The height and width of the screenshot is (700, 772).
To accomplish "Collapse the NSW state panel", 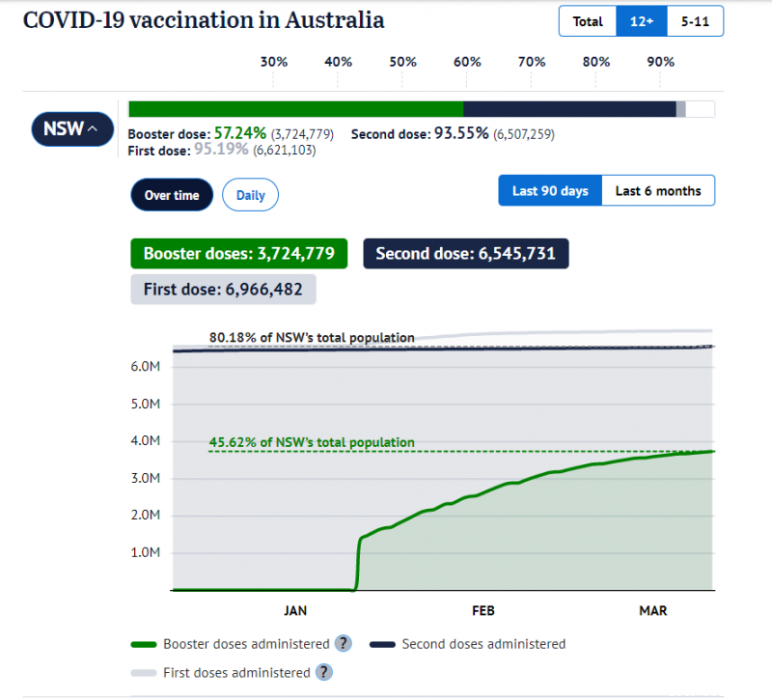I will pyautogui.click(x=72, y=129).
